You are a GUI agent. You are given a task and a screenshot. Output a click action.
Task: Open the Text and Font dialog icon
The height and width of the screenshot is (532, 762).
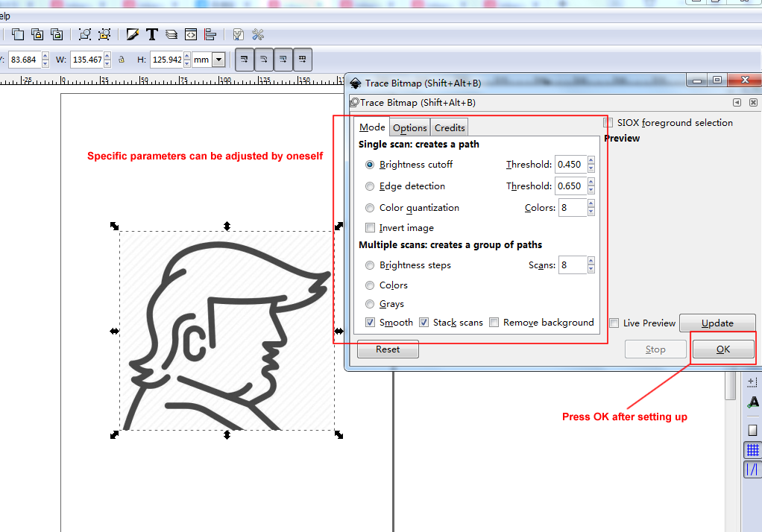pos(152,34)
